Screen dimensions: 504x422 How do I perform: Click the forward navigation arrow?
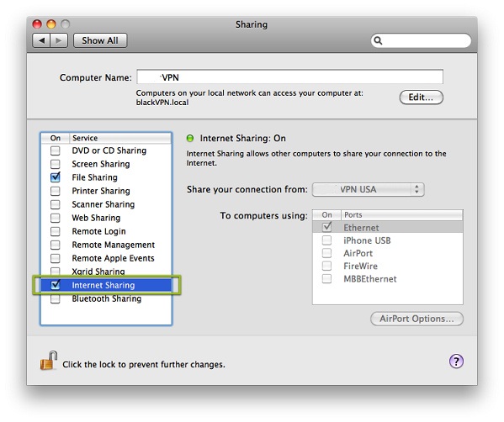59,40
